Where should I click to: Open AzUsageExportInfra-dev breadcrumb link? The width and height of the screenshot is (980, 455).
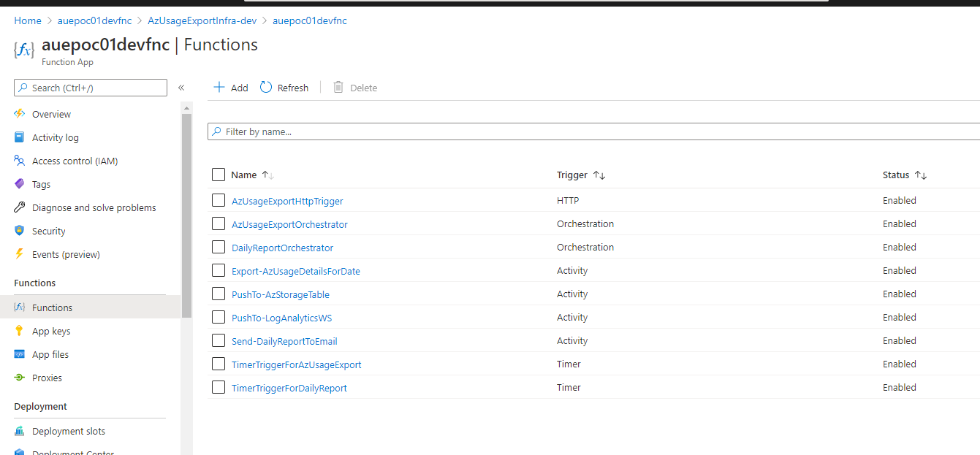[x=202, y=20]
